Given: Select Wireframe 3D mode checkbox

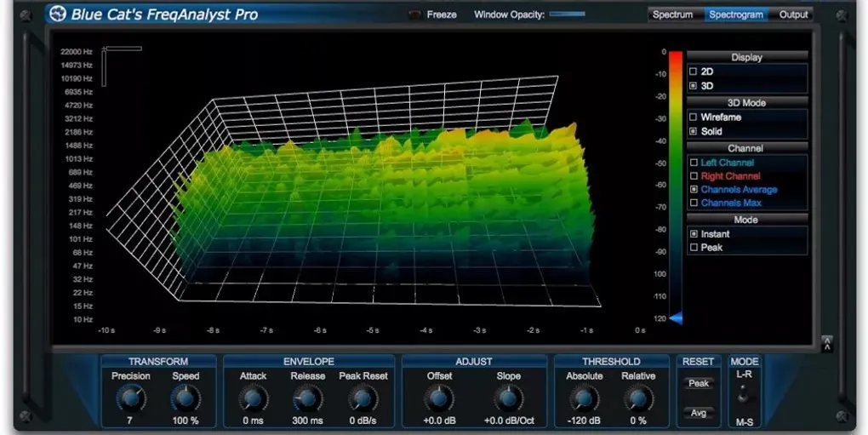Looking at the screenshot, I should click(x=694, y=117).
